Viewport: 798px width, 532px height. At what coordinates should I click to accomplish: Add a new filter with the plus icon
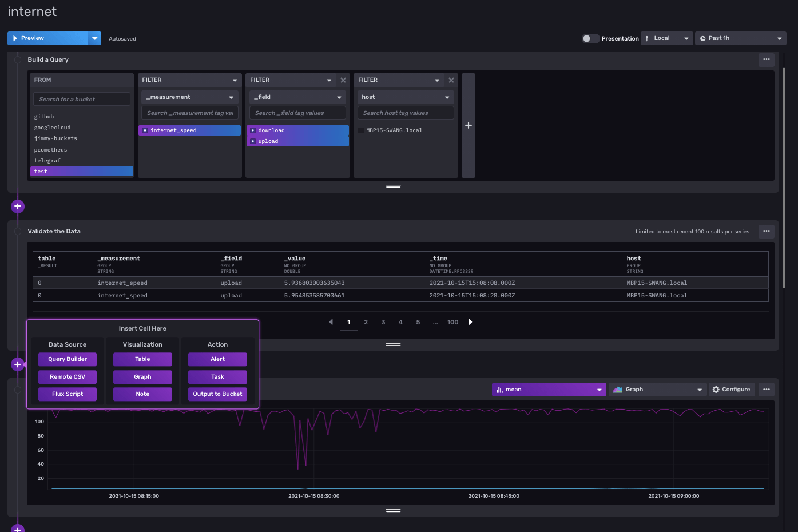point(468,125)
